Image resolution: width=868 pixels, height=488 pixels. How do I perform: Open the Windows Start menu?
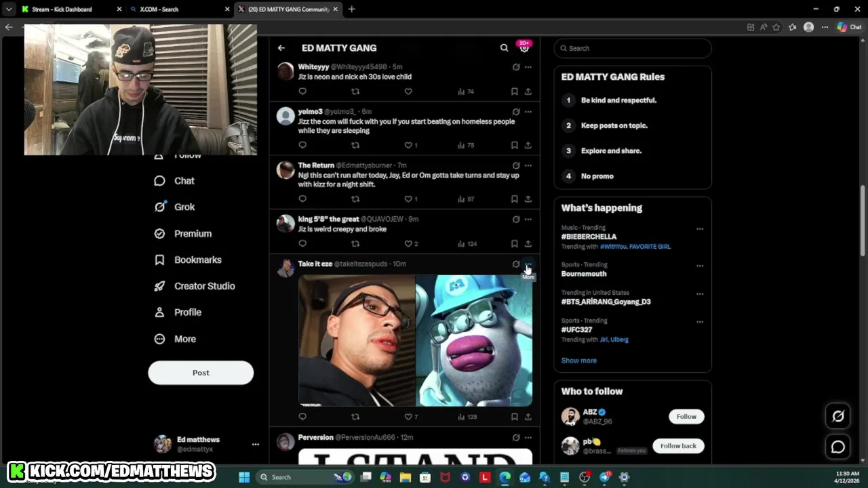click(244, 477)
